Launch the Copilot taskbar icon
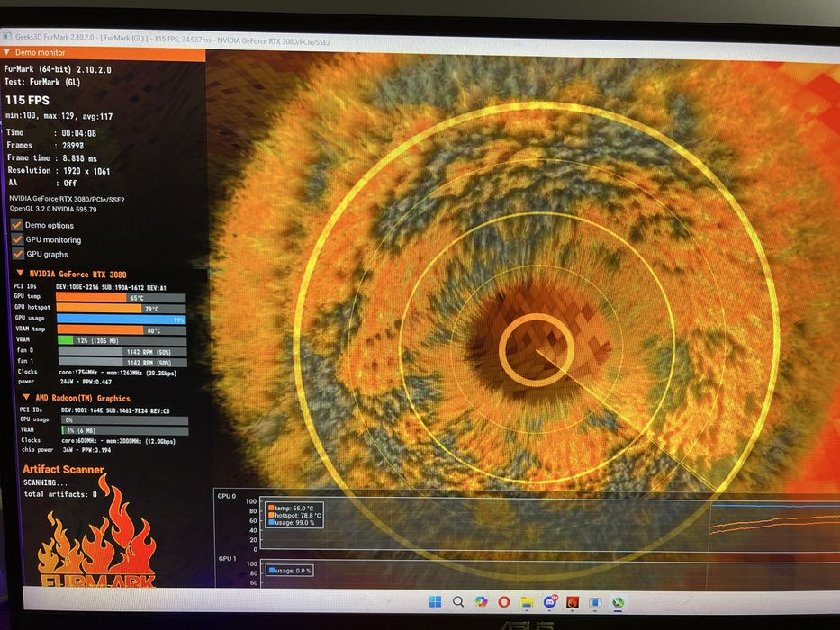This screenshot has width=840, height=630. 481,601
